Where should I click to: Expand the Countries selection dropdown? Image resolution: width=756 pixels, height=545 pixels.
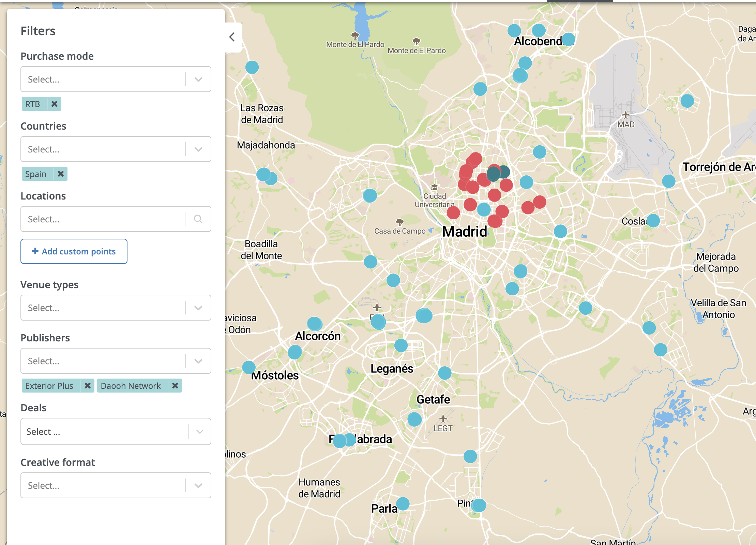click(199, 149)
